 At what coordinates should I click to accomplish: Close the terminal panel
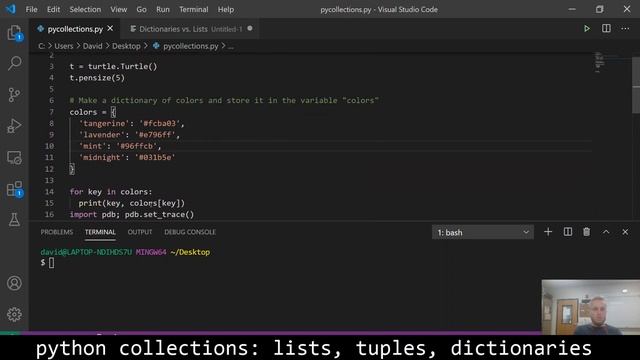click(625, 232)
